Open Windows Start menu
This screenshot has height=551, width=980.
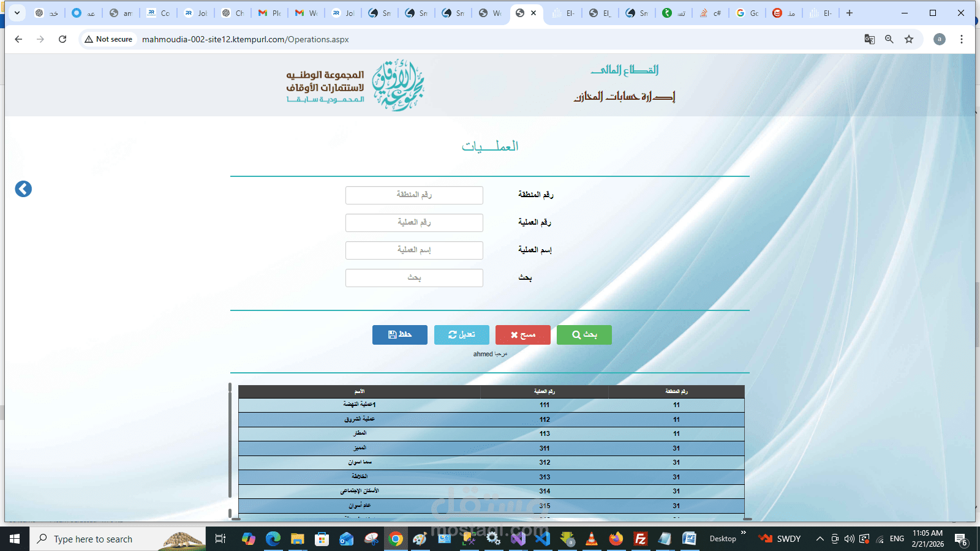point(15,539)
